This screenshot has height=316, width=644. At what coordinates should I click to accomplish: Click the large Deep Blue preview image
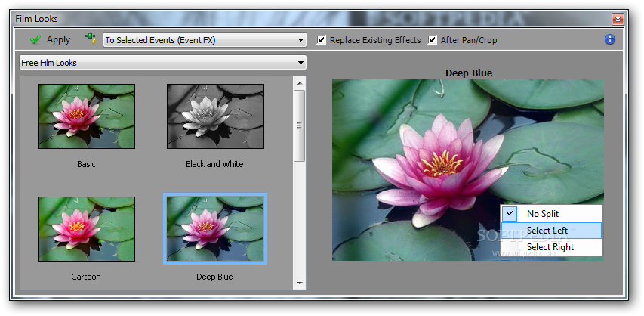pyautogui.click(x=468, y=170)
